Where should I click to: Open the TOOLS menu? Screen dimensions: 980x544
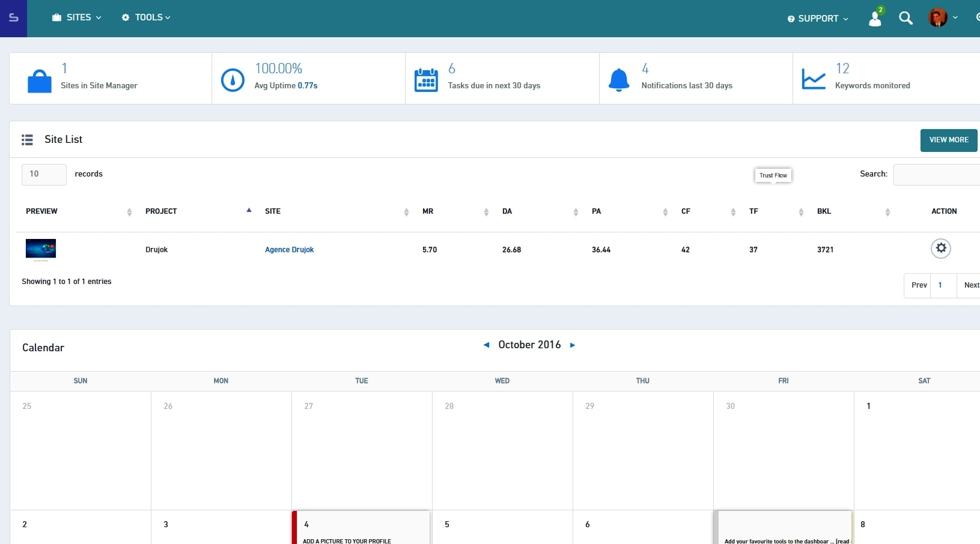pos(146,17)
